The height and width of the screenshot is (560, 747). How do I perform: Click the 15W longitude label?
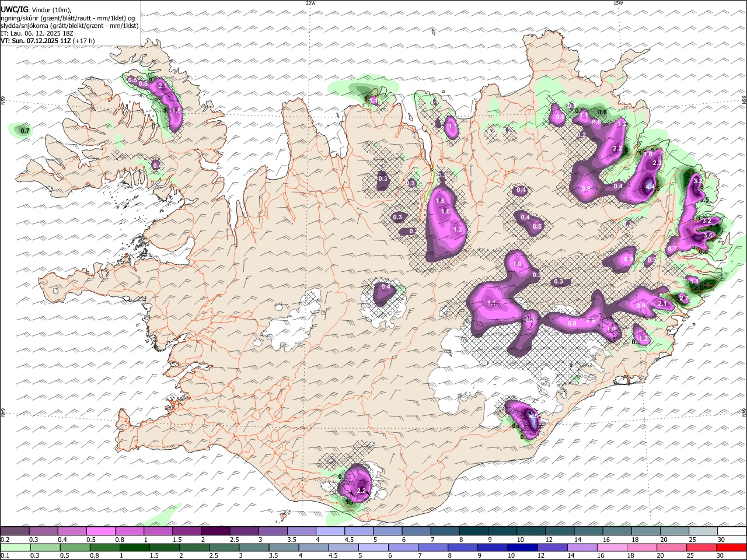click(618, 3)
